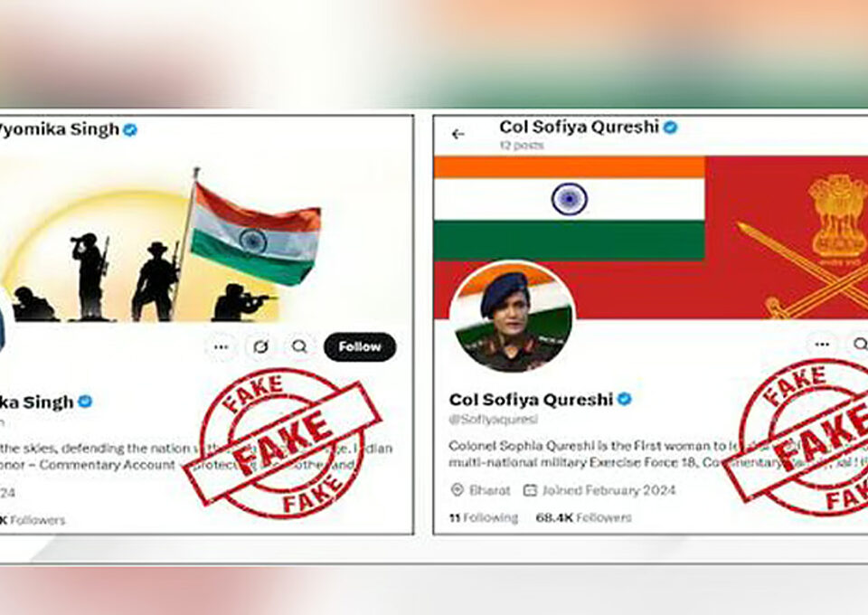Click verified badge in Col Sofiya Qureshi top header
The height and width of the screenshot is (615, 868).
670,128
